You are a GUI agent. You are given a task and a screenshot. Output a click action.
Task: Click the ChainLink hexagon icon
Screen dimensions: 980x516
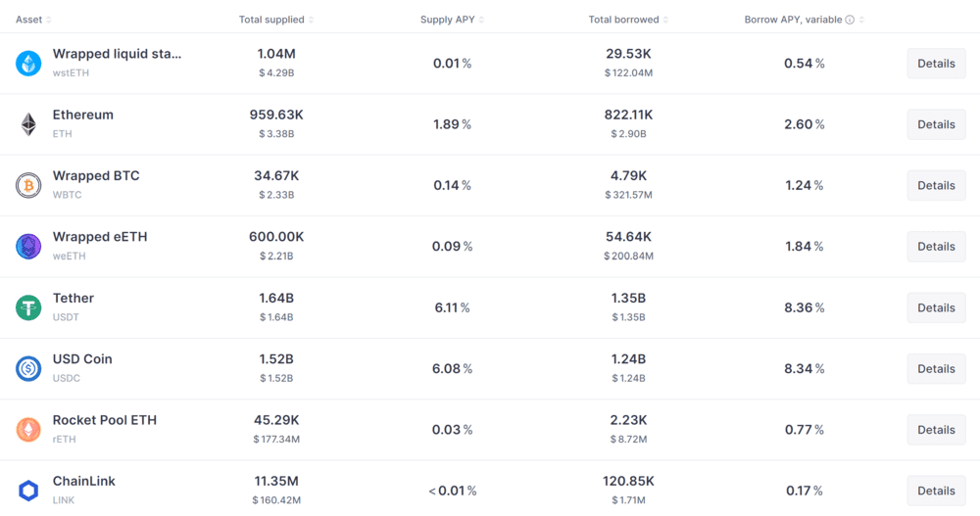click(x=28, y=490)
